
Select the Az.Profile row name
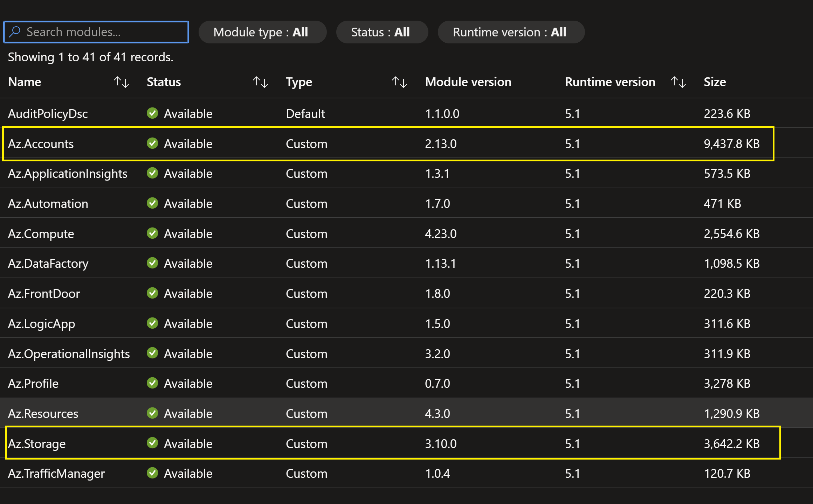33,384
